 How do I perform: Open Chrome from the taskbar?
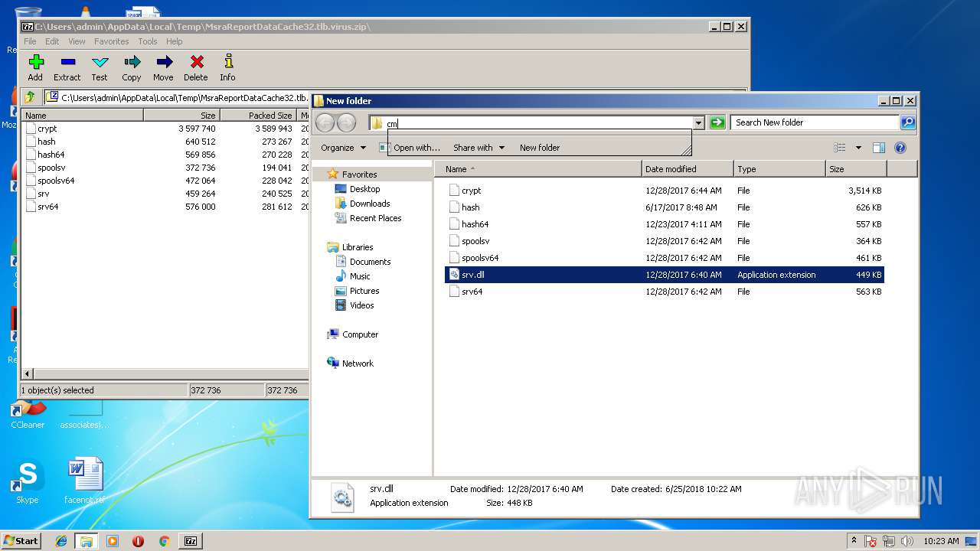point(164,541)
